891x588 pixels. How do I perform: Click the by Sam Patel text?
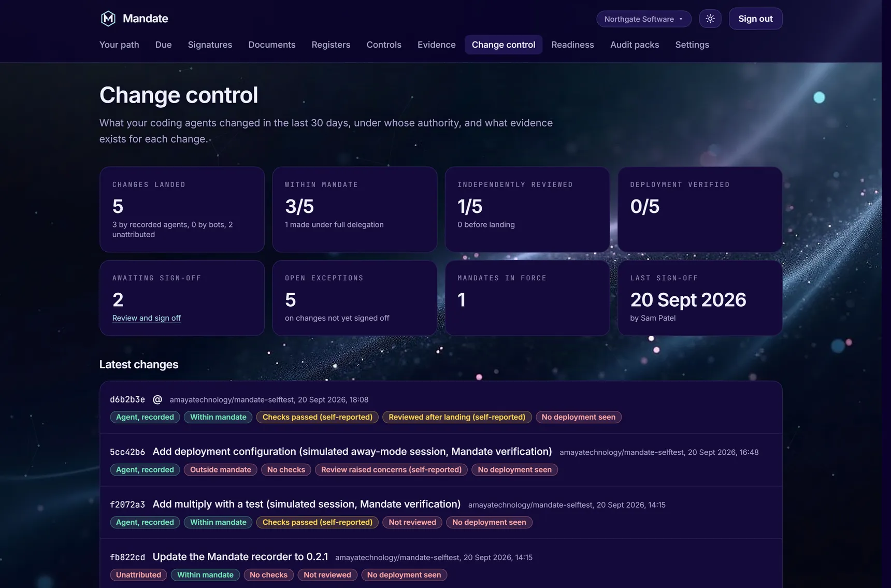tap(653, 318)
